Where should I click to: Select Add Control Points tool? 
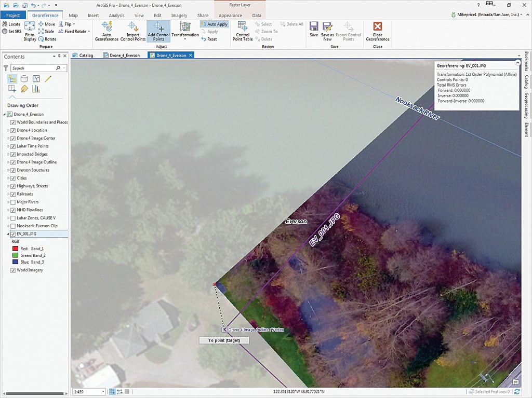[158, 31]
